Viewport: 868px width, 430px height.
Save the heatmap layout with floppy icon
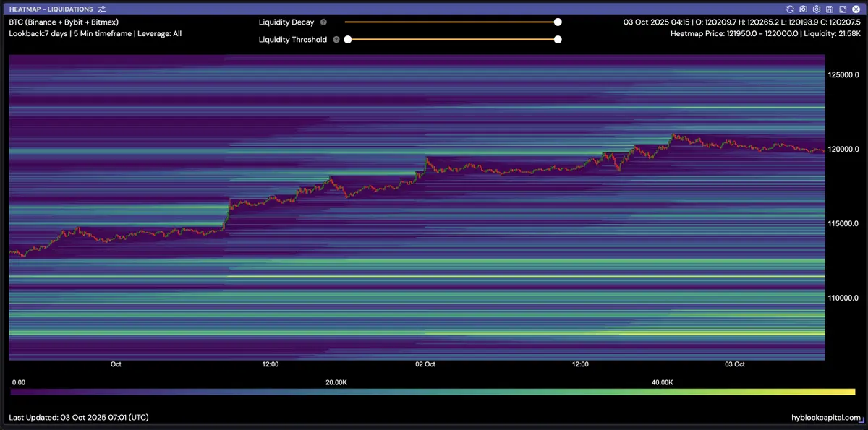coord(829,9)
